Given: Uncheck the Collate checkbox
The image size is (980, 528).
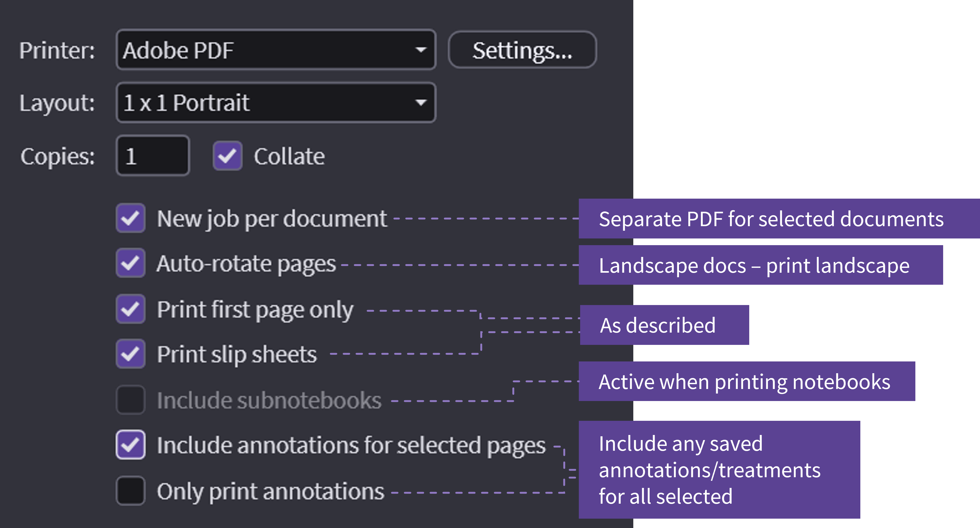Looking at the screenshot, I should pyautogui.click(x=227, y=156).
